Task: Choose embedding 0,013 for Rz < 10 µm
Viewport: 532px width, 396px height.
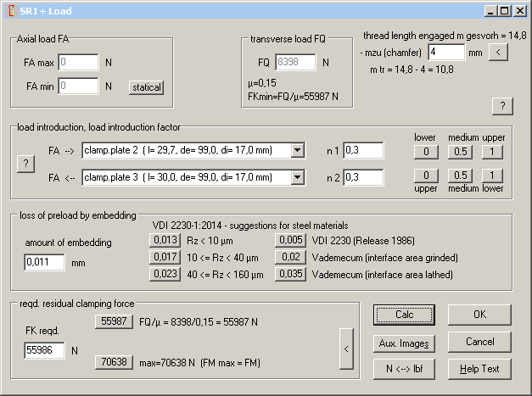Action: pyautogui.click(x=165, y=241)
